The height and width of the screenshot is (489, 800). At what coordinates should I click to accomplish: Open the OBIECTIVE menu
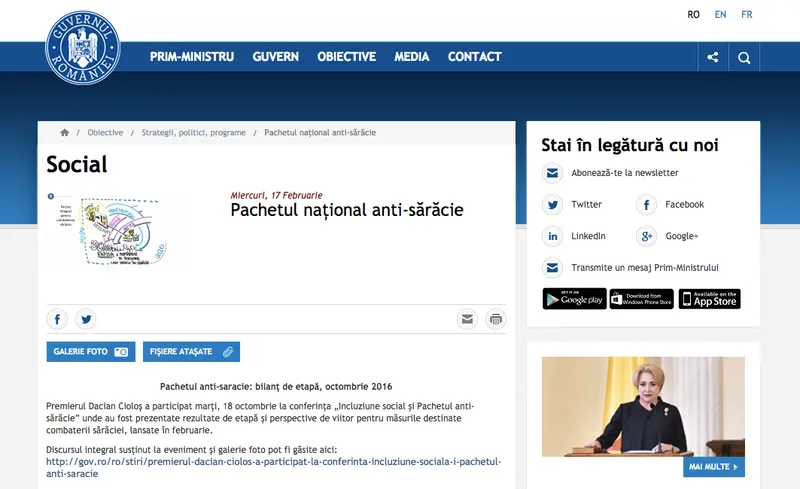pyautogui.click(x=346, y=57)
